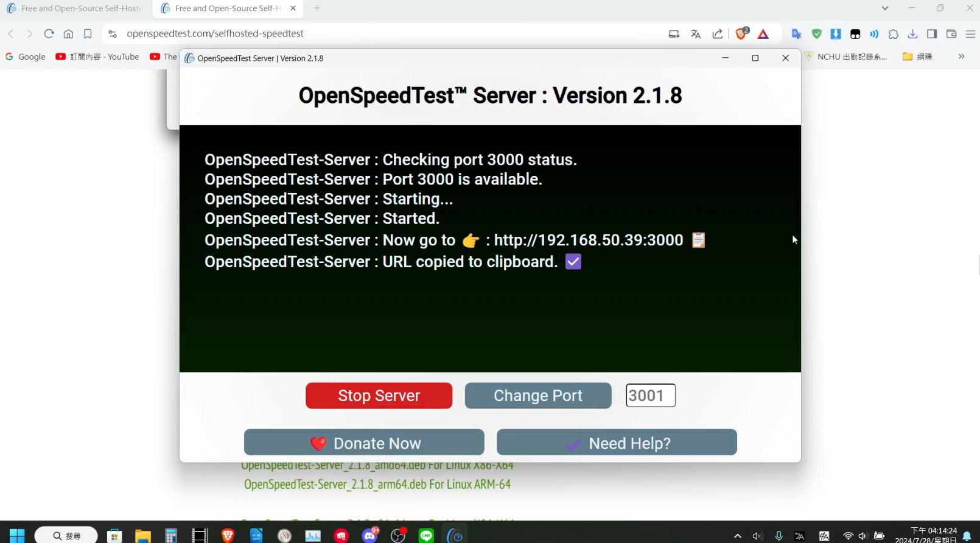
Task: Expand the browser tab search dropdown arrow
Action: click(885, 9)
